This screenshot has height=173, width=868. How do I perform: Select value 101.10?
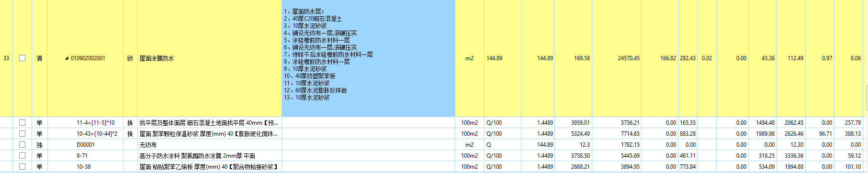[x=853, y=167]
